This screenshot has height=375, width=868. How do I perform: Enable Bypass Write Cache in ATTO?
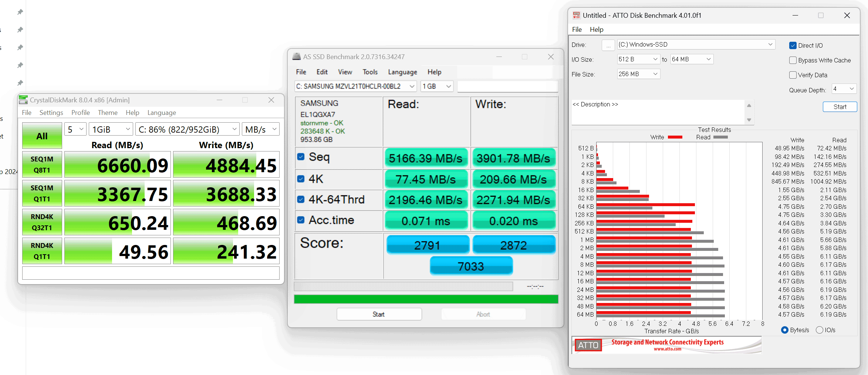click(793, 60)
